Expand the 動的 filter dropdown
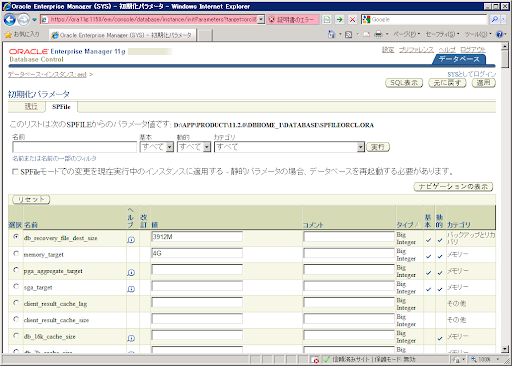 (x=207, y=147)
